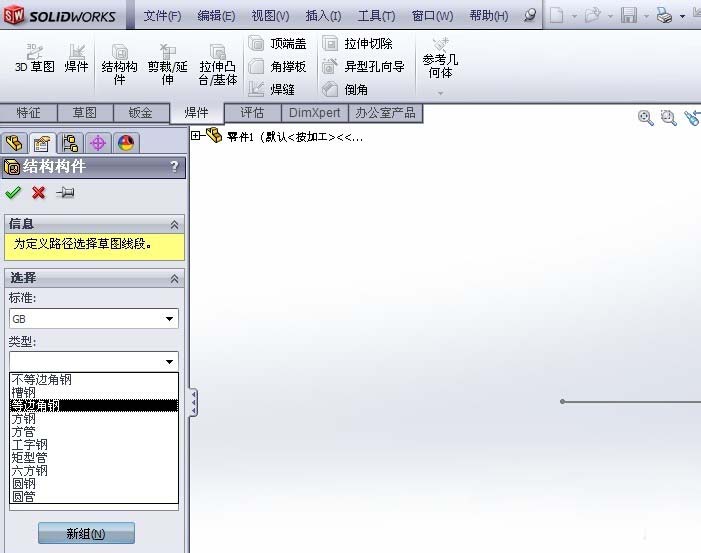Choose highlighted 等边角钢 from type list

point(94,405)
